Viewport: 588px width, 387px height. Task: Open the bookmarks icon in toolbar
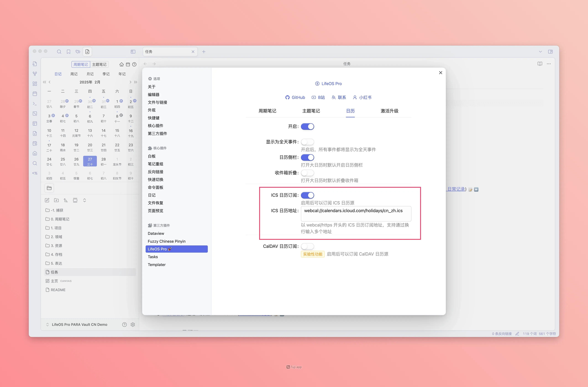click(x=68, y=52)
